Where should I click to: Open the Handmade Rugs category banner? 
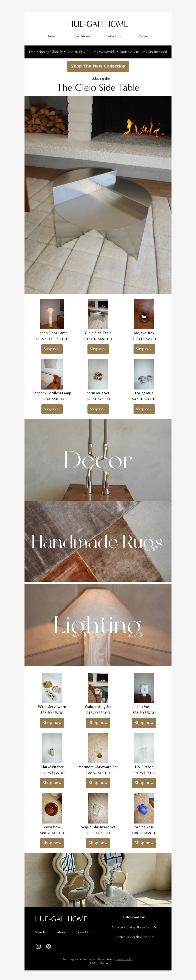(98, 541)
